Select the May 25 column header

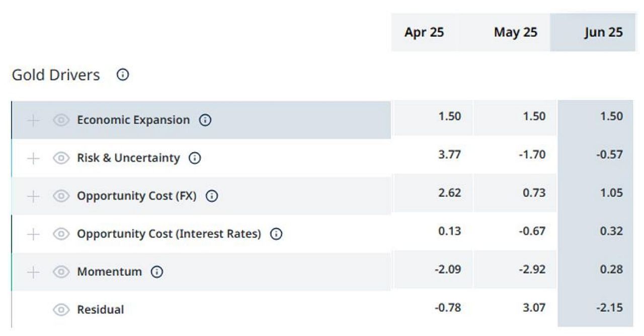click(x=515, y=33)
